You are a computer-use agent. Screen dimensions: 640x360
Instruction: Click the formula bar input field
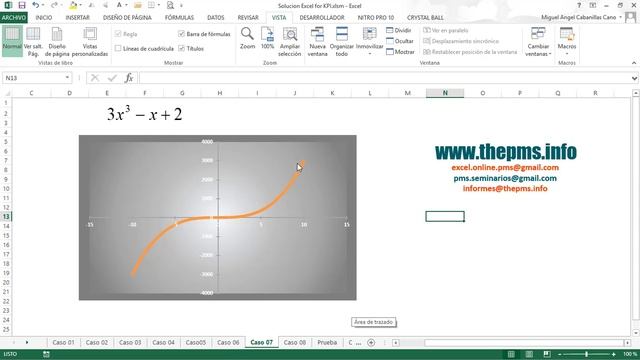384,78
